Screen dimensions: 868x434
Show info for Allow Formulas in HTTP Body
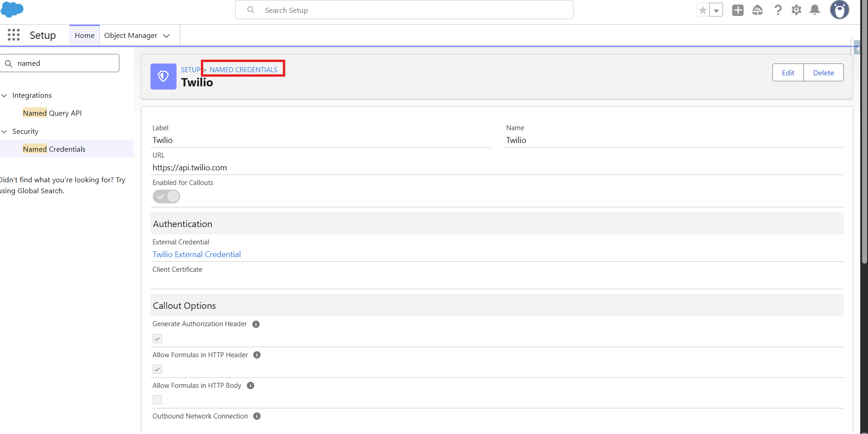[251, 386]
